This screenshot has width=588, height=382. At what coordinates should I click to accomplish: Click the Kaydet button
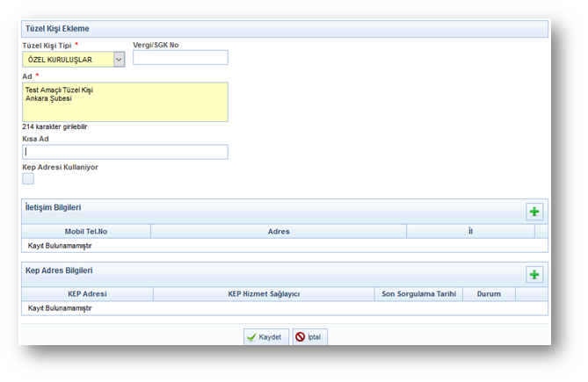point(264,337)
